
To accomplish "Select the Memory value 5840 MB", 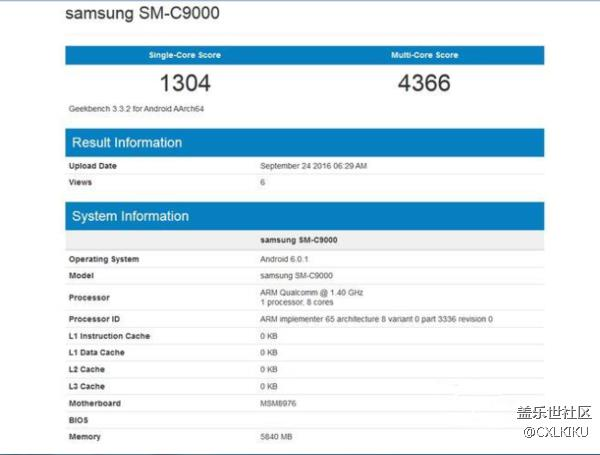I will 276,437.
